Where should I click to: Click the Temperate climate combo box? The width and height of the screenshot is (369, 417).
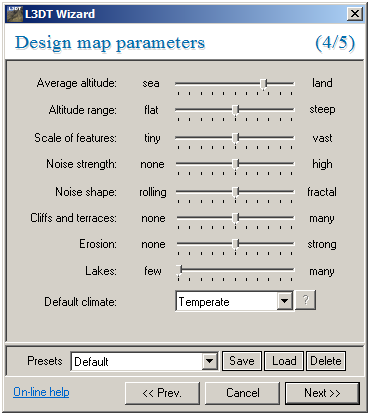(235, 301)
